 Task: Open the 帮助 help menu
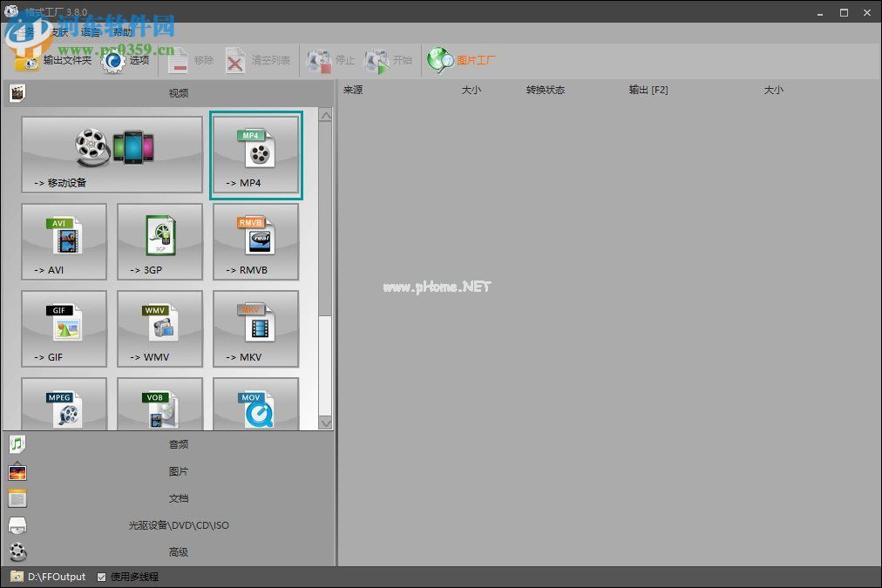point(123,32)
